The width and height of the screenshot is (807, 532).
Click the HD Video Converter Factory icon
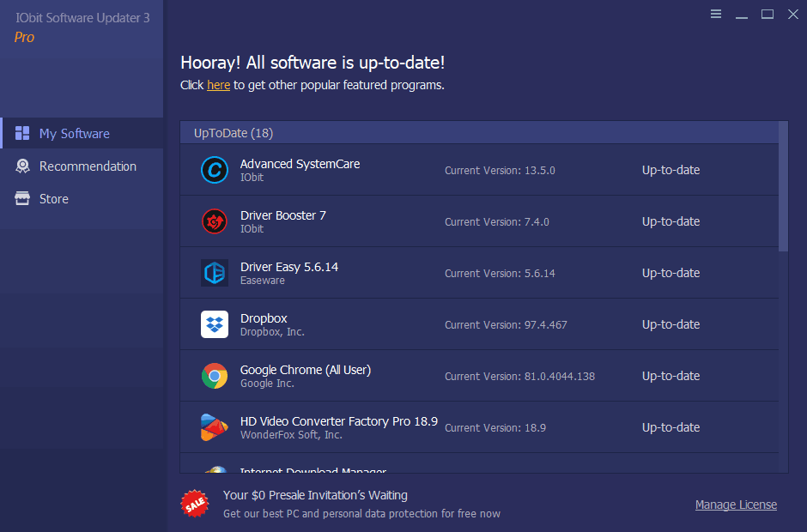coord(214,426)
